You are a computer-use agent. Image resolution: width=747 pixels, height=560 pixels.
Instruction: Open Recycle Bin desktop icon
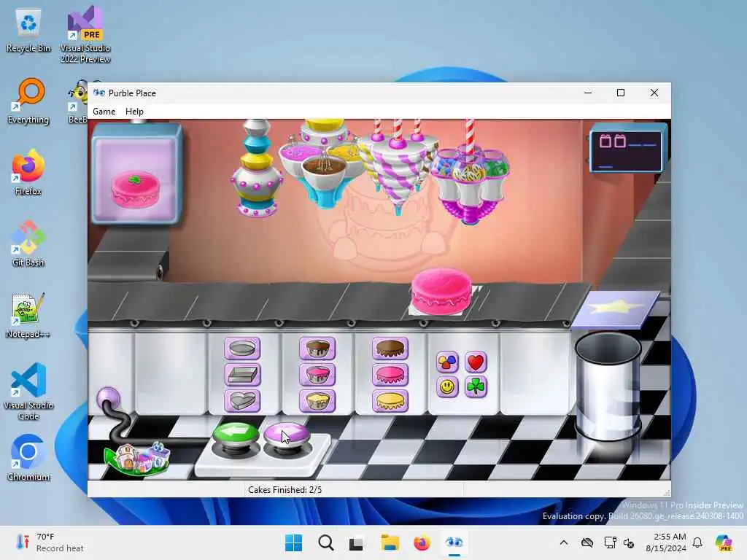[28, 31]
